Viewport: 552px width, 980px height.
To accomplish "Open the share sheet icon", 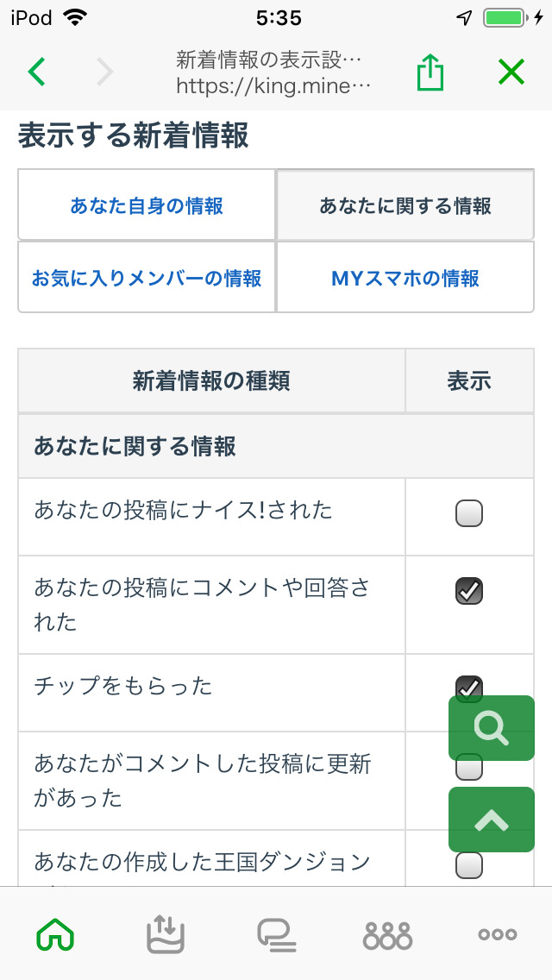I will (x=430, y=72).
